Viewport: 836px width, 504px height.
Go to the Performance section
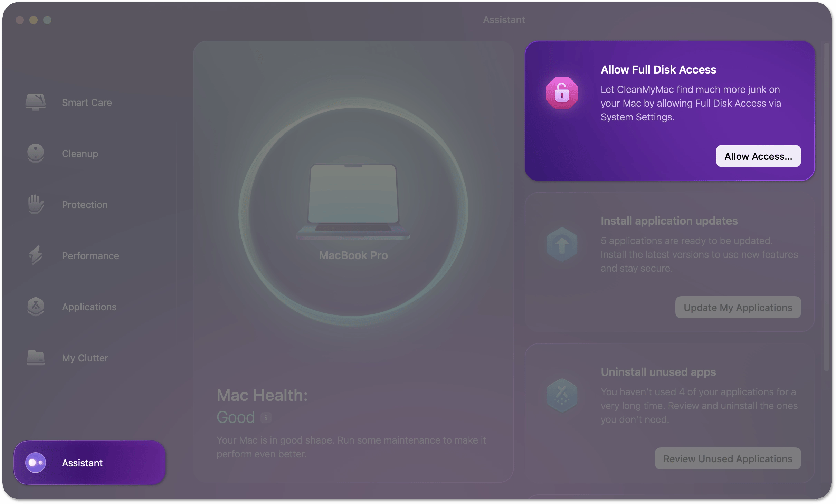(x=90, y=256)
